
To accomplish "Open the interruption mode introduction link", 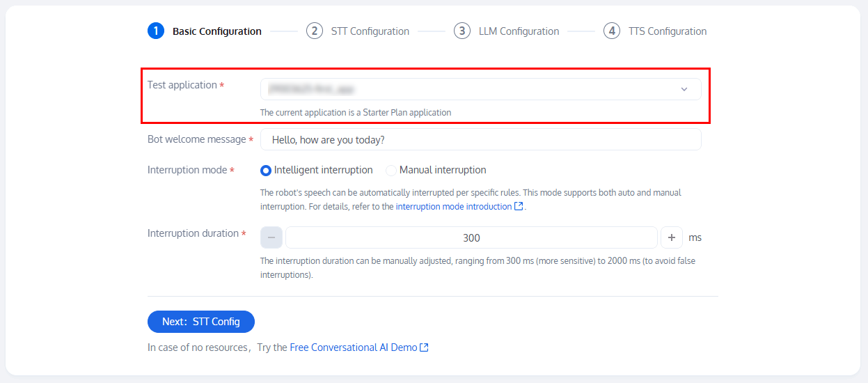I will point(454,207).
